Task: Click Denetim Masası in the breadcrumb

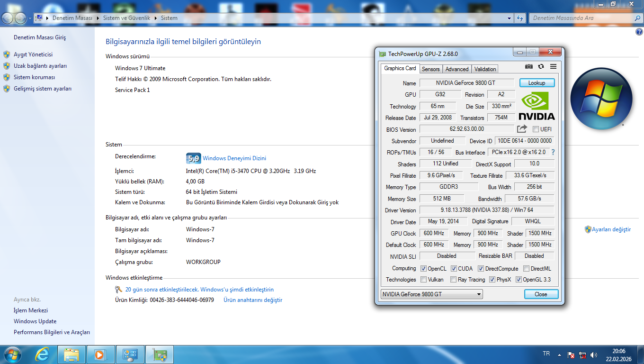Action: (x=72, y=18)
